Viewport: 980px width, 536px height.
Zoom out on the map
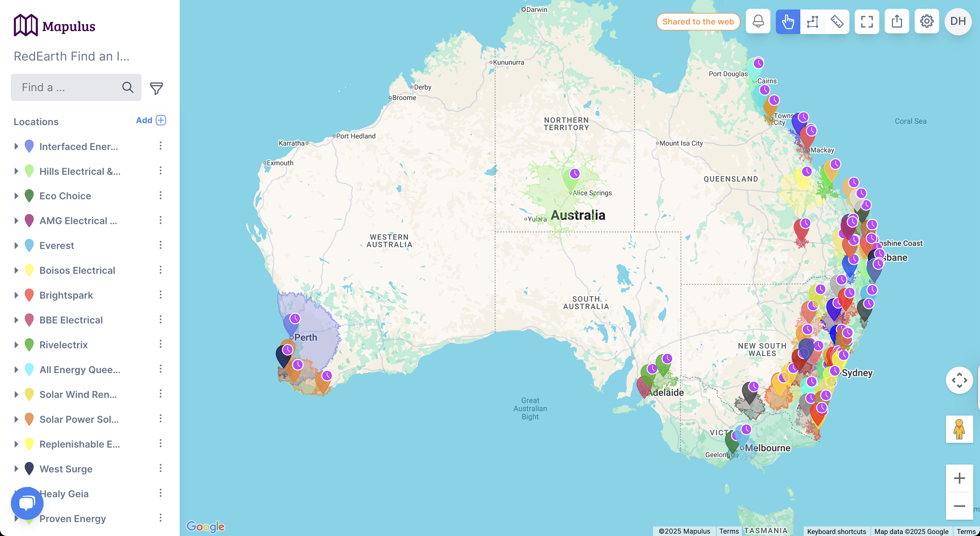click(x=960, y=506)
